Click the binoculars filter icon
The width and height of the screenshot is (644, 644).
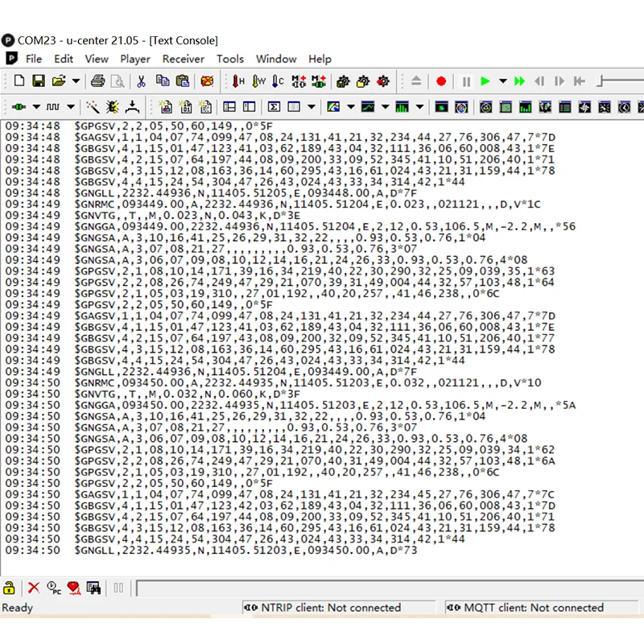click(x=94, y=588)
